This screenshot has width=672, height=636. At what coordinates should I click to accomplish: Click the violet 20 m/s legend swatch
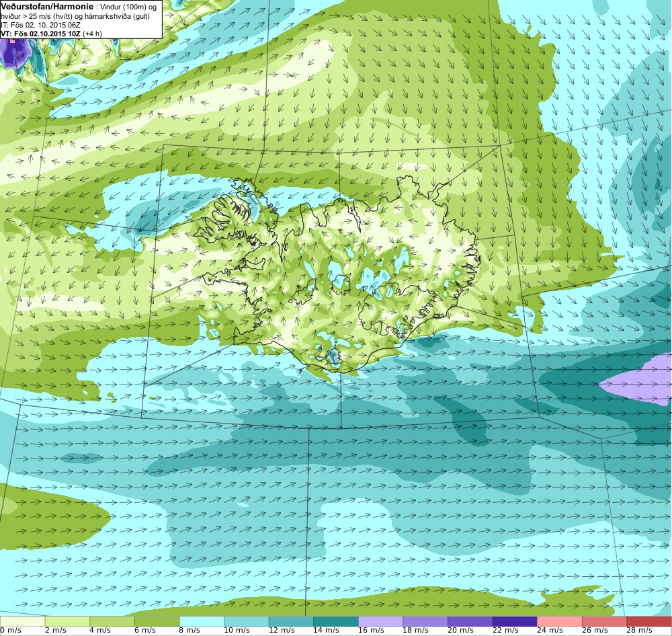pos(470,621)
